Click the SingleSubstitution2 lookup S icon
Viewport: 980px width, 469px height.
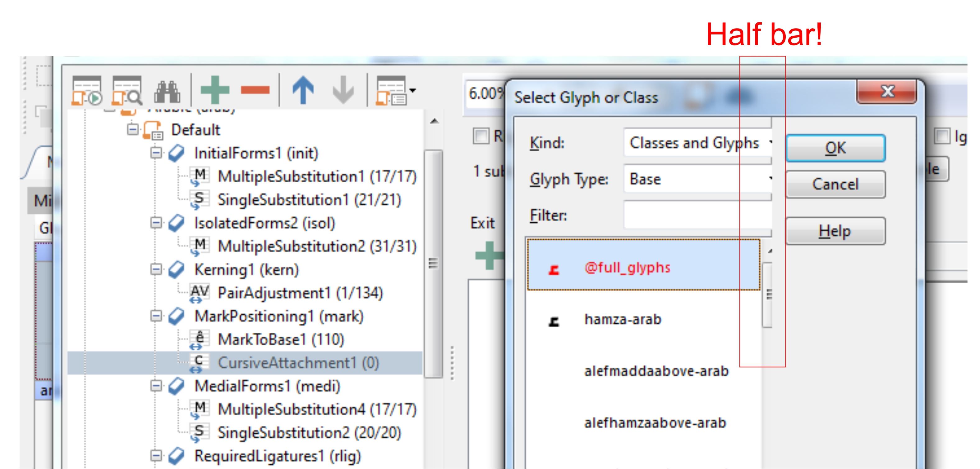[x=199, y=433]
